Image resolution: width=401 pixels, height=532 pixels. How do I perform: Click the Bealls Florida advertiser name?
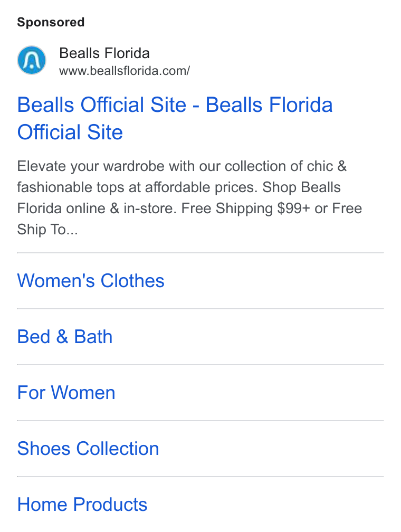pyautogui.click(x=104, y=53)
